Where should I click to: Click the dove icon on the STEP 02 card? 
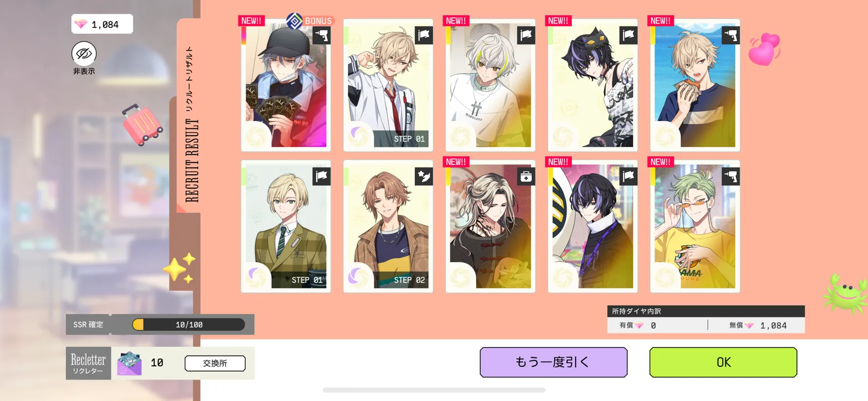click(423, 176)
